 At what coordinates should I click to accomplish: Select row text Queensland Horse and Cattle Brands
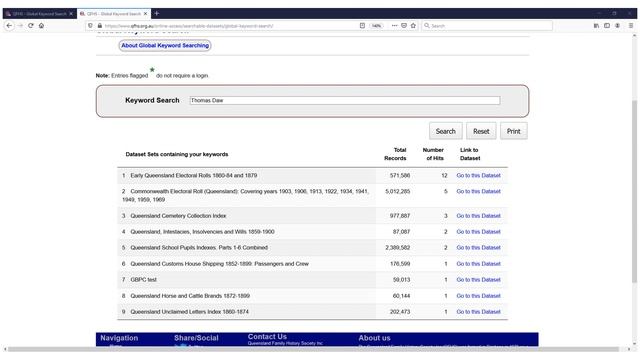190,296
